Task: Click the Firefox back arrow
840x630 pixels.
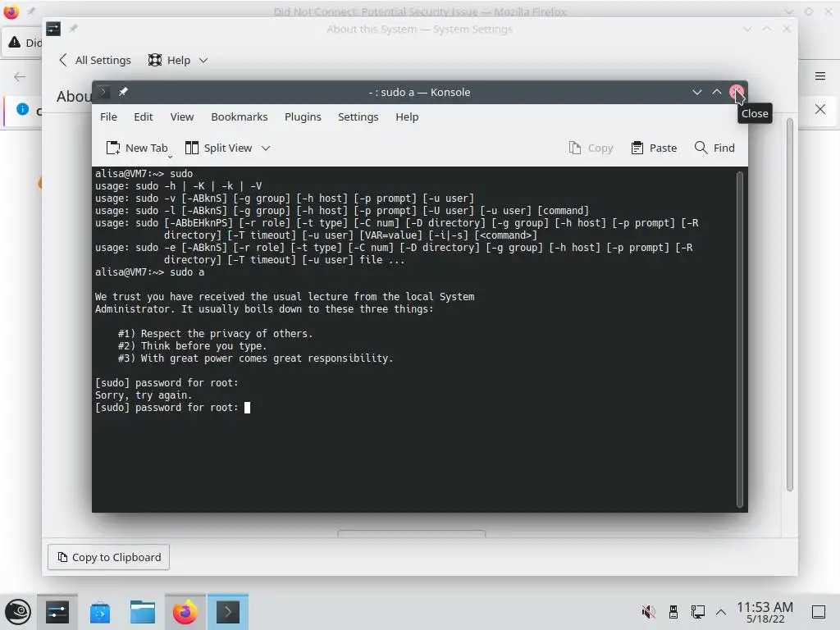Action: 20,76
